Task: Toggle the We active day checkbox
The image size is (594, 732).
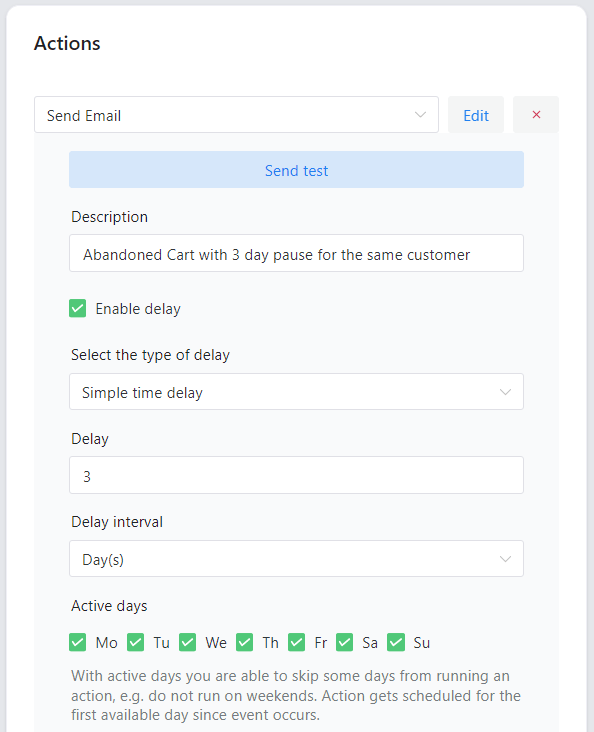Action: coord(188,642)
